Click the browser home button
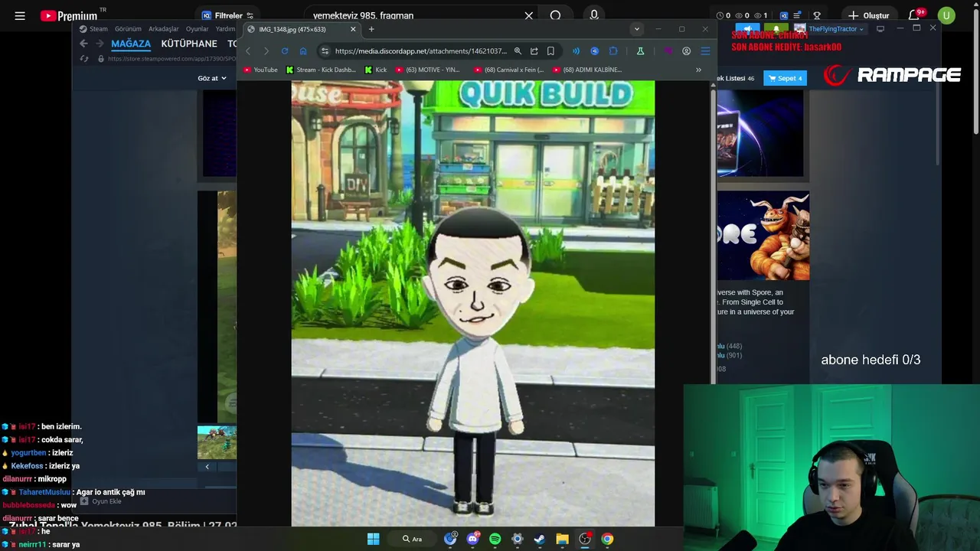The width and height of the screenshot is (980, 551). (303, 51)
